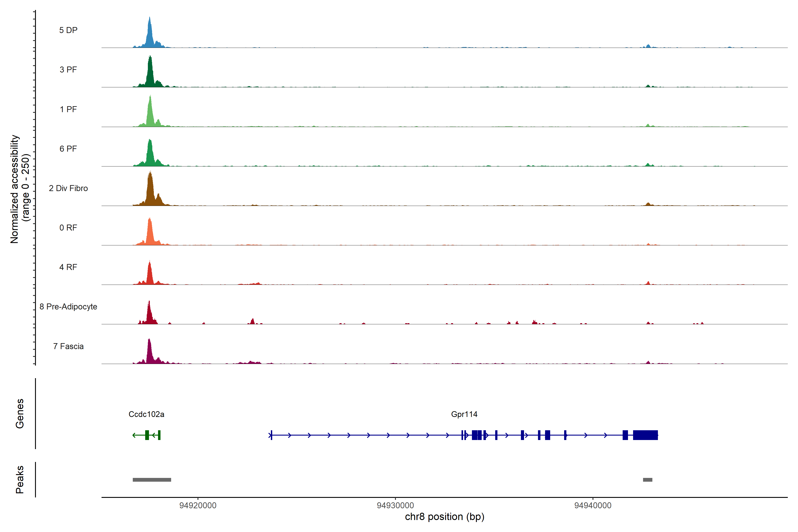Click the 5 DP track label
This screenshot has width=798, height=532.
coord(68,30)
